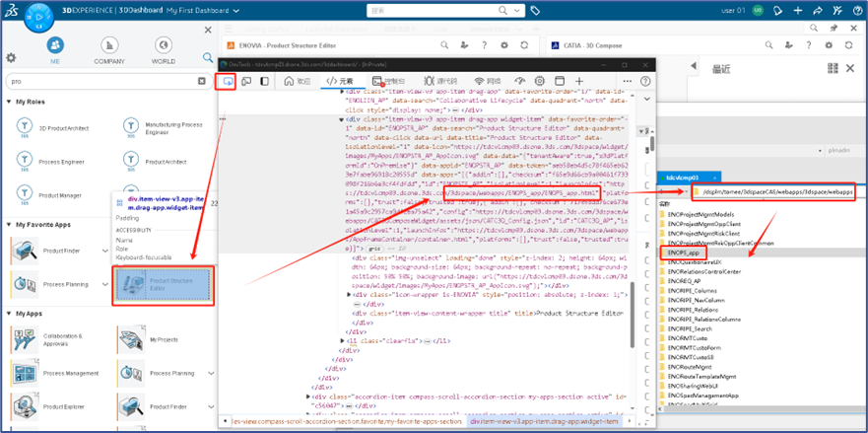Expand the li class clearfix node

pyautogui.click(x=342, y=340)
